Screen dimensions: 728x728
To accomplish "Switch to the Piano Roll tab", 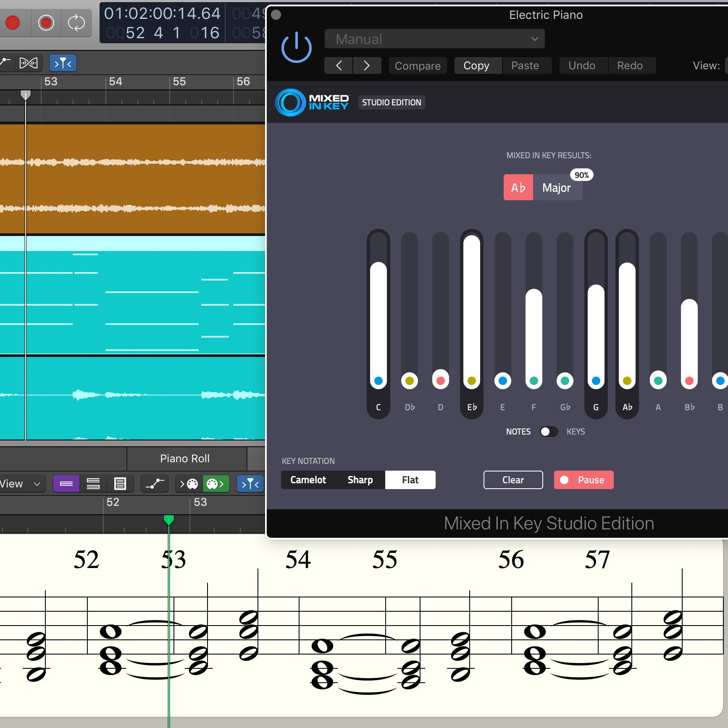I will [185, 458].
